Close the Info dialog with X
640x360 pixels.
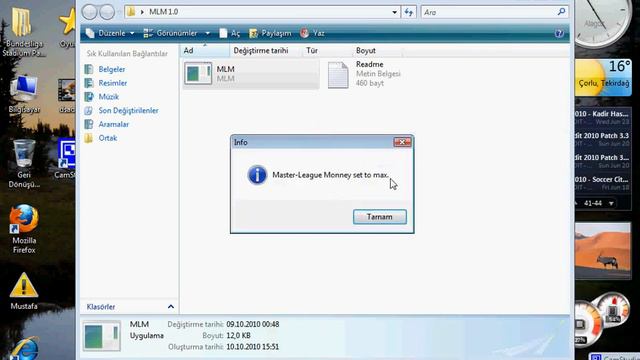402,142
